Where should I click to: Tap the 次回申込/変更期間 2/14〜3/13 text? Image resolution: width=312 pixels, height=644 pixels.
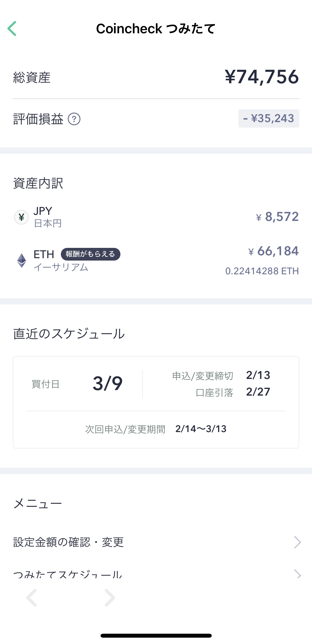201,429
